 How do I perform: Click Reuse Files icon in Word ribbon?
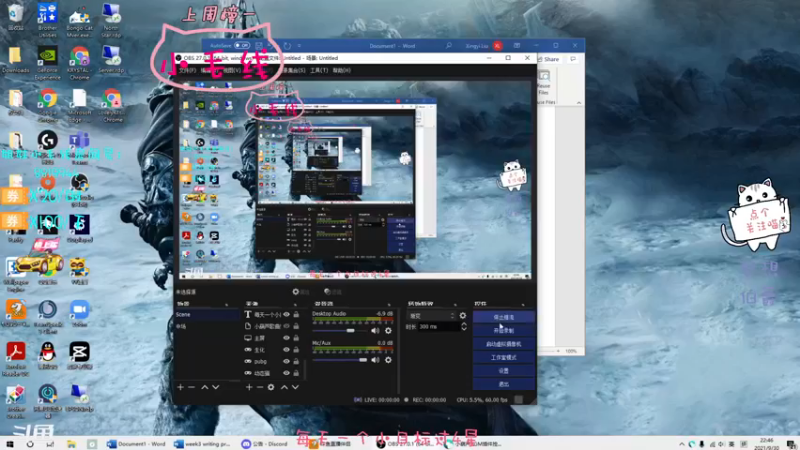coord(544,83)
